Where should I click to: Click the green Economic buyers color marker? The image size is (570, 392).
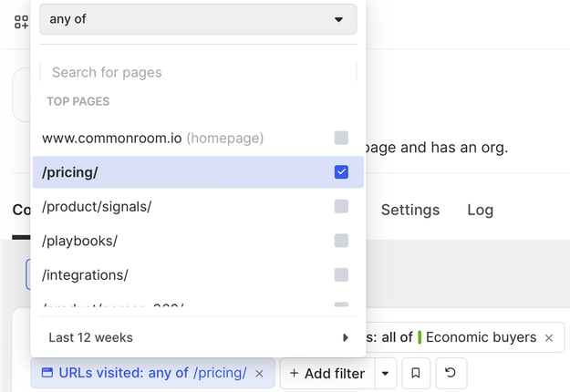coord(420,337)
